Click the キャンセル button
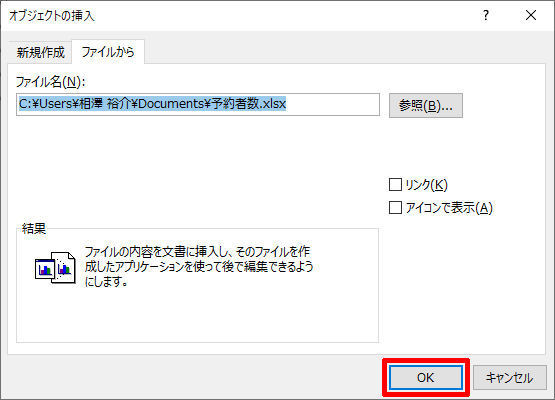 tap(509, 378)
